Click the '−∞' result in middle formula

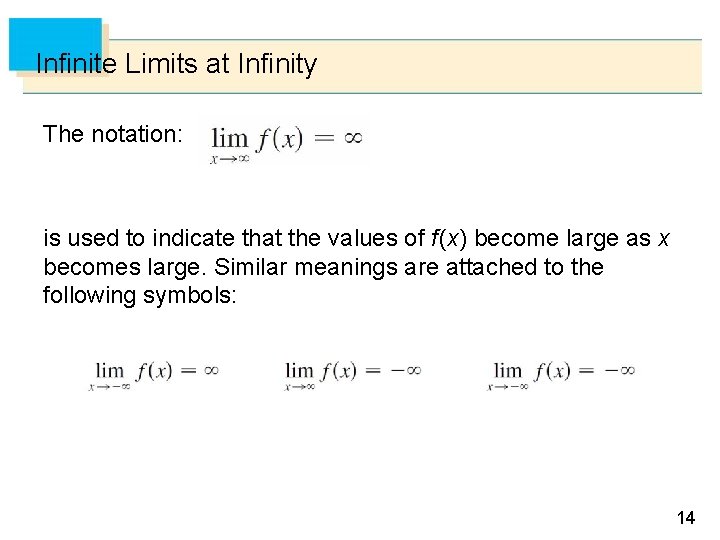(406, 370)
